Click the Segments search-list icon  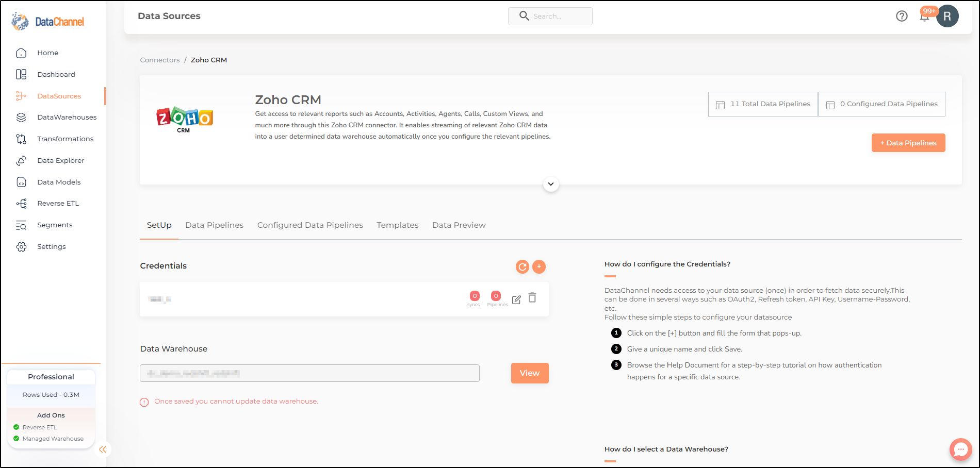tap(21, 225)
